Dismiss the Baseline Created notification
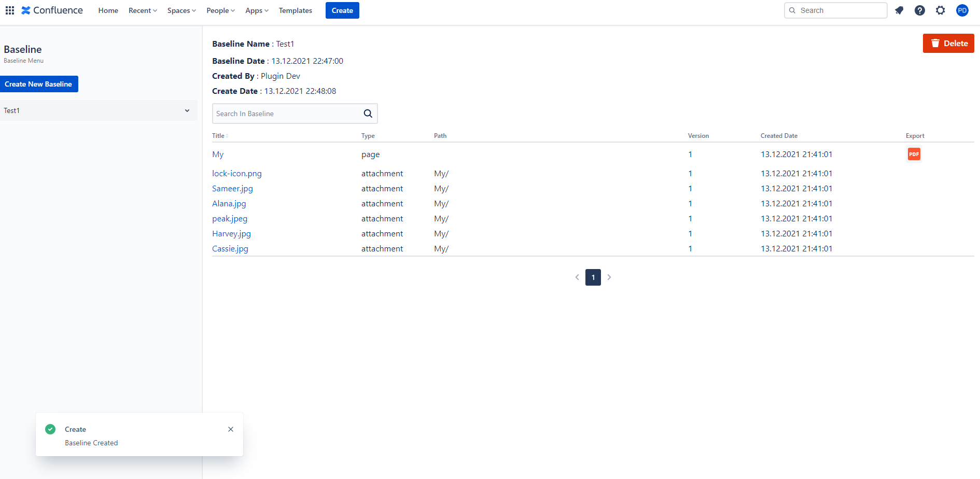 click(231, 429)
